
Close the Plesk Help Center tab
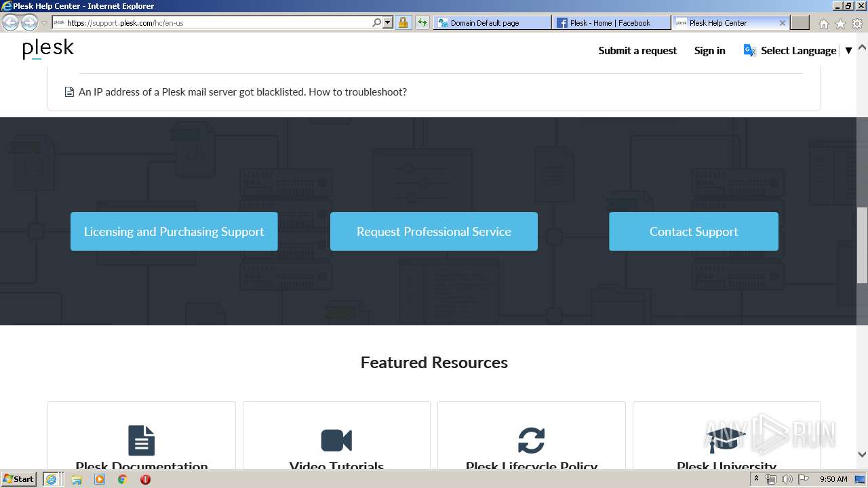pyautogui.click(x=783, y=22)
